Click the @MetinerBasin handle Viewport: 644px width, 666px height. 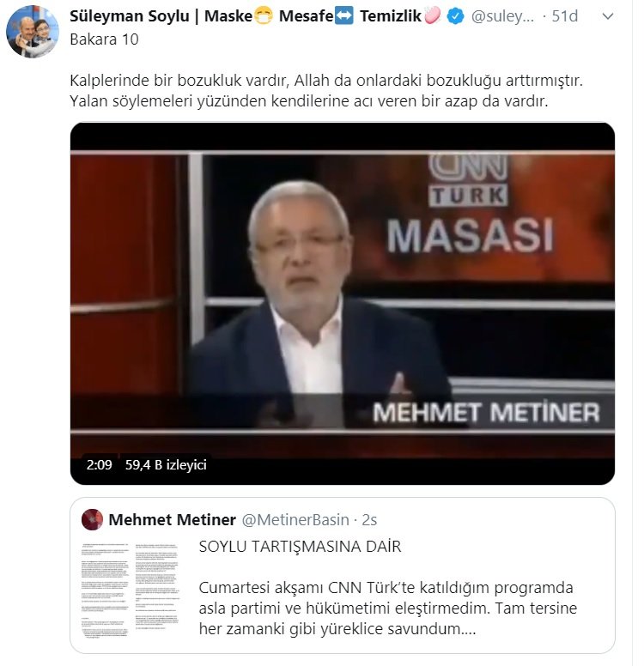pyautogui.click(x=295, y=519)
